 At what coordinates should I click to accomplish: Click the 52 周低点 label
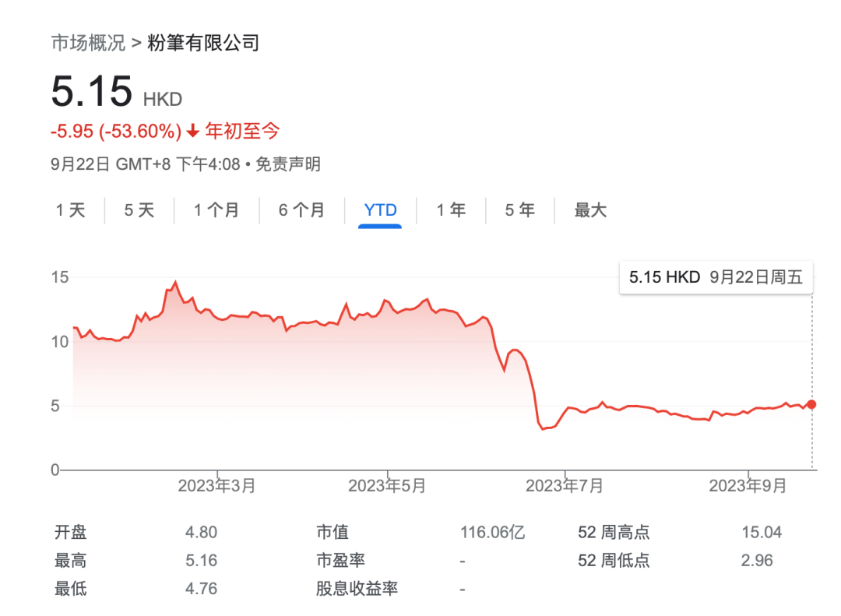tap(614, 561)
